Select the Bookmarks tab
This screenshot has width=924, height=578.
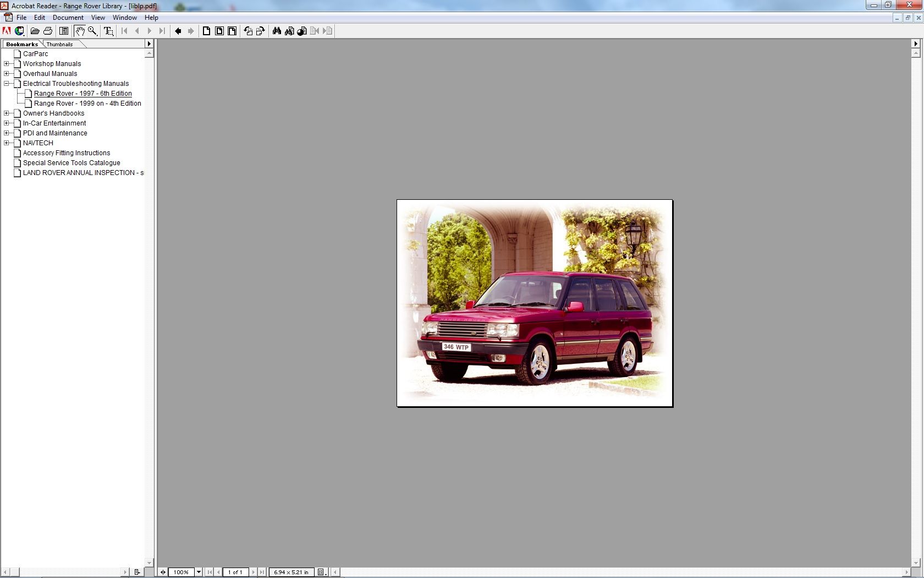[22, 44]
